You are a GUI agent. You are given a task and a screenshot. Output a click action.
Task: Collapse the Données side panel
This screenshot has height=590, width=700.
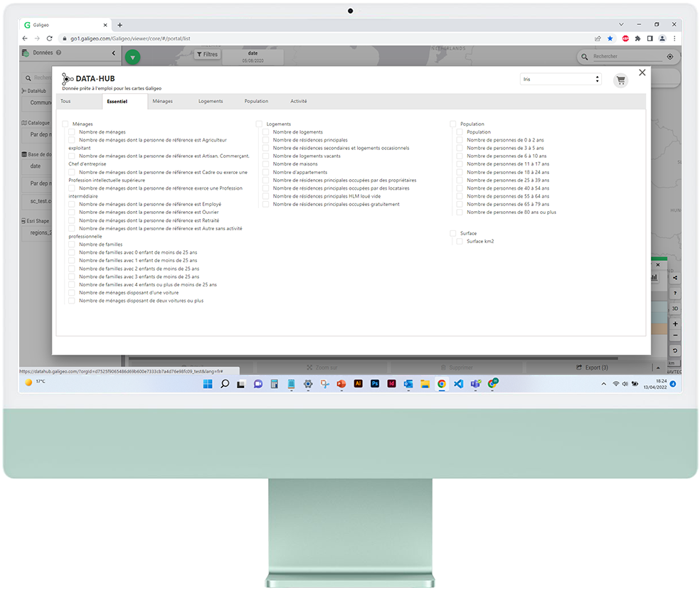pyautogui.click(x=114, y=53)
